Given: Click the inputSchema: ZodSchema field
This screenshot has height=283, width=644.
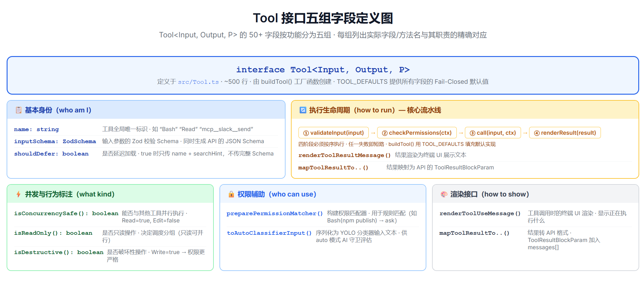Looking at the screenshot, I should pos(55,141).
